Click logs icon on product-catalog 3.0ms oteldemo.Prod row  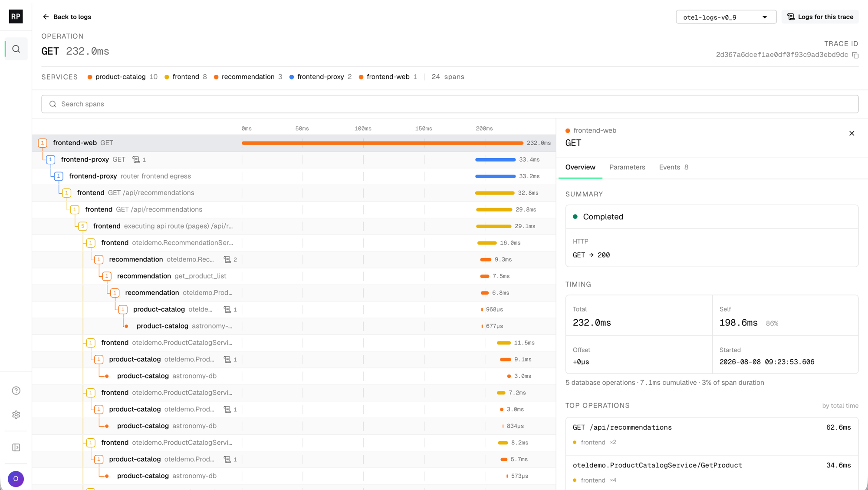[227, 410]
